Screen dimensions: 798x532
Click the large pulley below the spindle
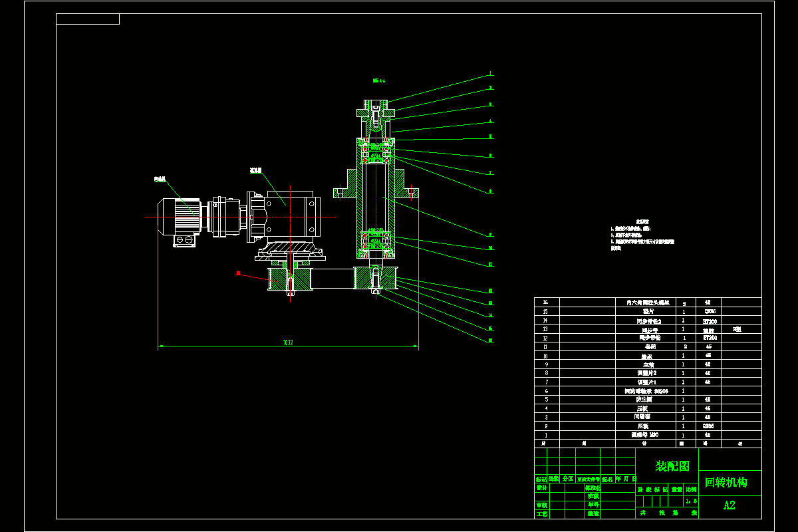(376, 277)
